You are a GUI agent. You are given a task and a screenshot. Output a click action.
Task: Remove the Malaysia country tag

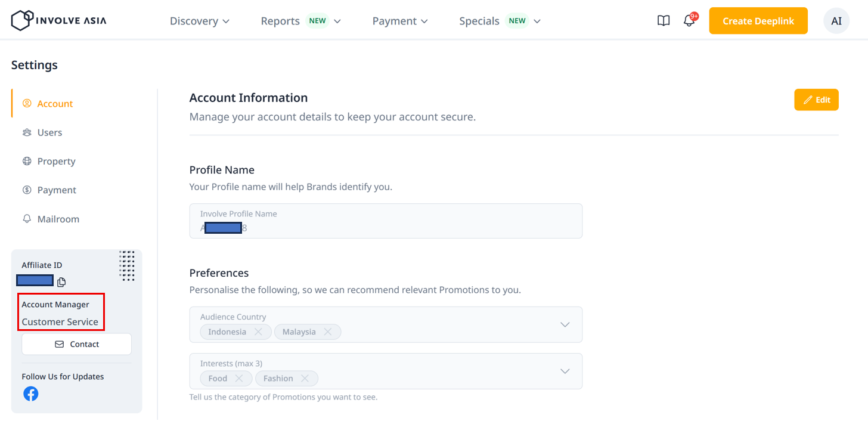[327, 332]
